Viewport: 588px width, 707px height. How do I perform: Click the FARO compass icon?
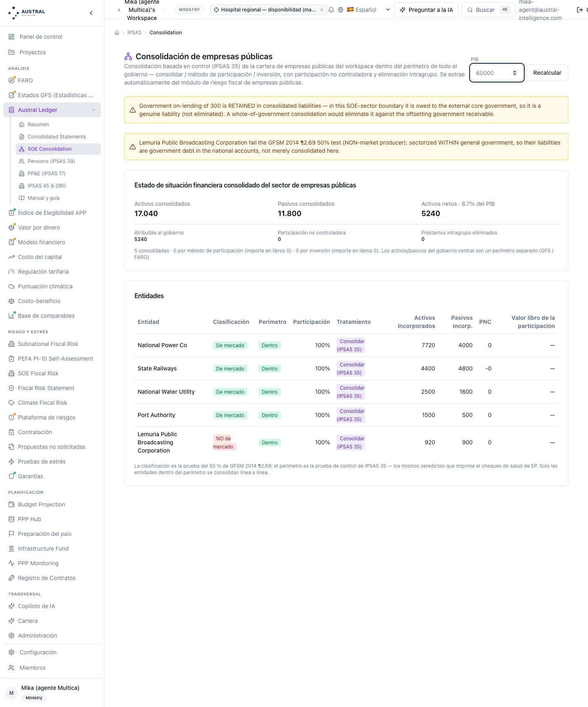11,80
